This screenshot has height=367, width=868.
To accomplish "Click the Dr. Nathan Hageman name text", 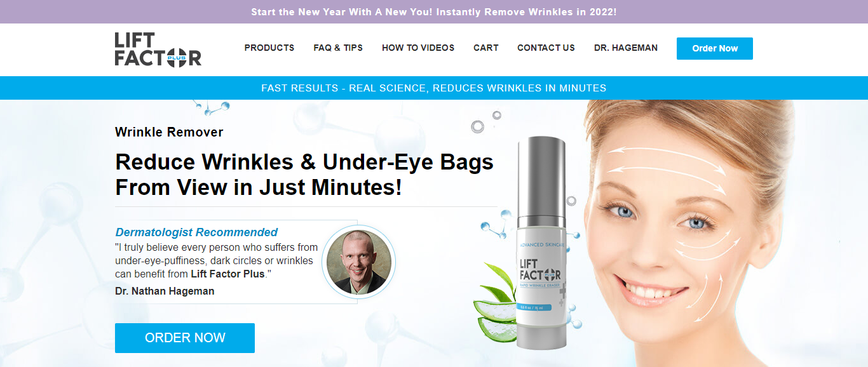I will 165,291.
